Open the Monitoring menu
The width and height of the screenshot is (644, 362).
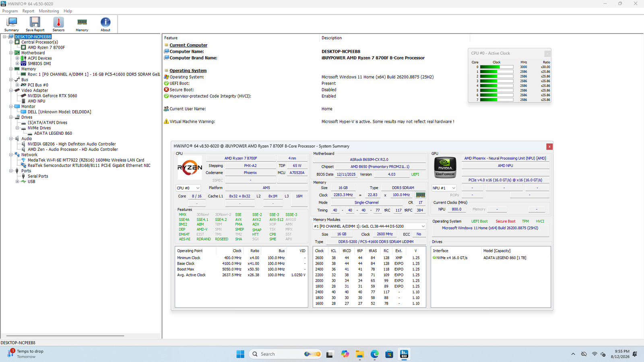49,11
